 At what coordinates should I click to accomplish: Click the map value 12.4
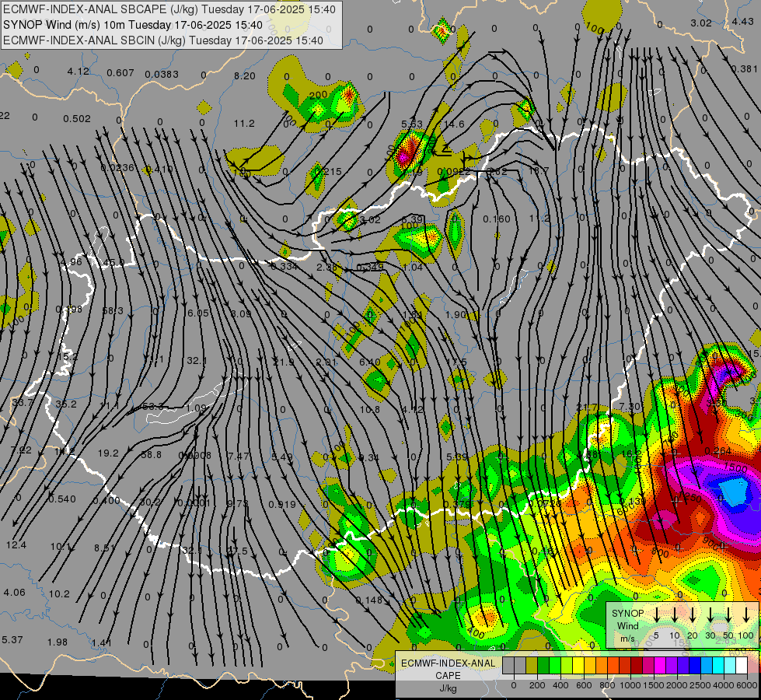pyautogui.click(x=16, y=545)
